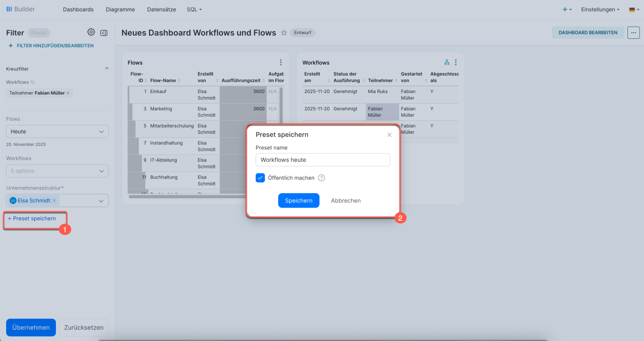Go to the Dashboards menu item
This screenshot has height=341, width=644.
(78, 10)
